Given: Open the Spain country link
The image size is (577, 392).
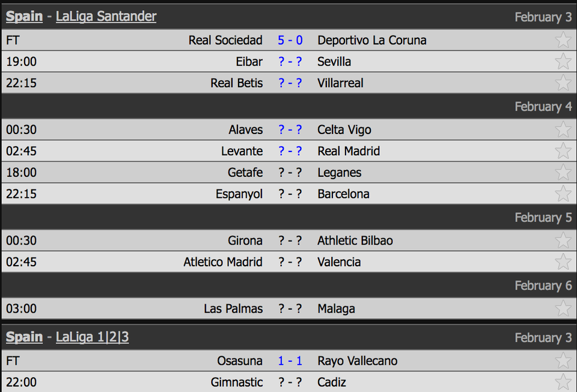Looking at the screenshot, I should (24, 16).
